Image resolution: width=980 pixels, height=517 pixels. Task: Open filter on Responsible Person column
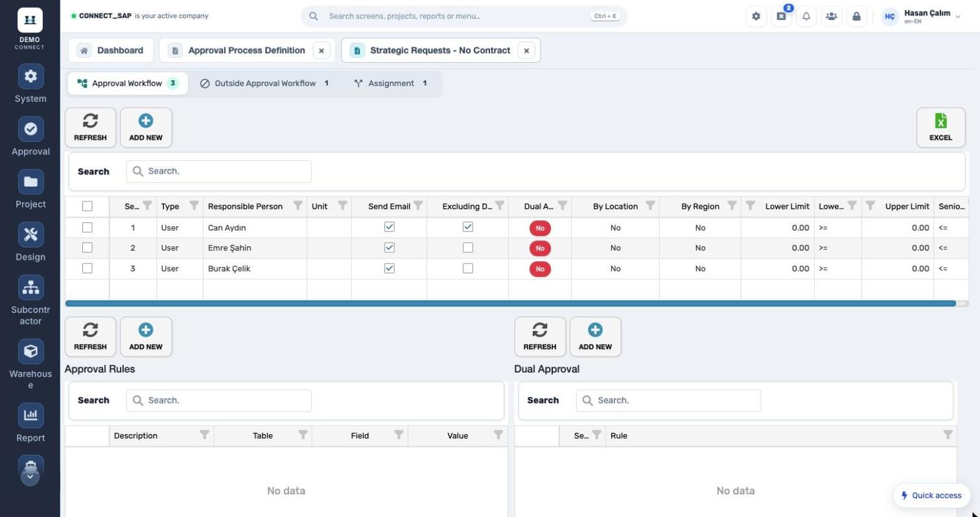(297, 205)
